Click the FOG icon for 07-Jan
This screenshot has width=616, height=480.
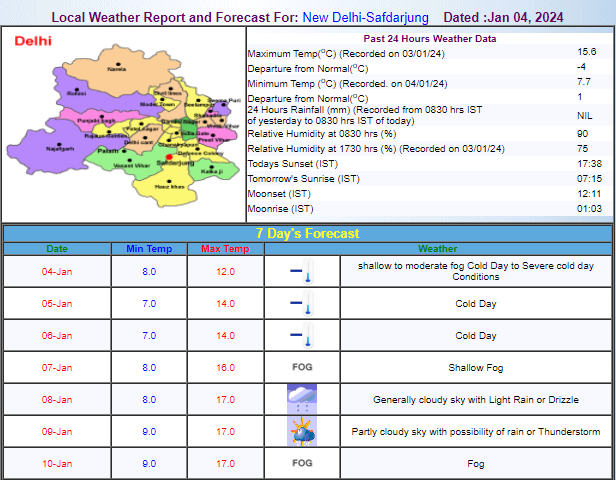[302, 367]
